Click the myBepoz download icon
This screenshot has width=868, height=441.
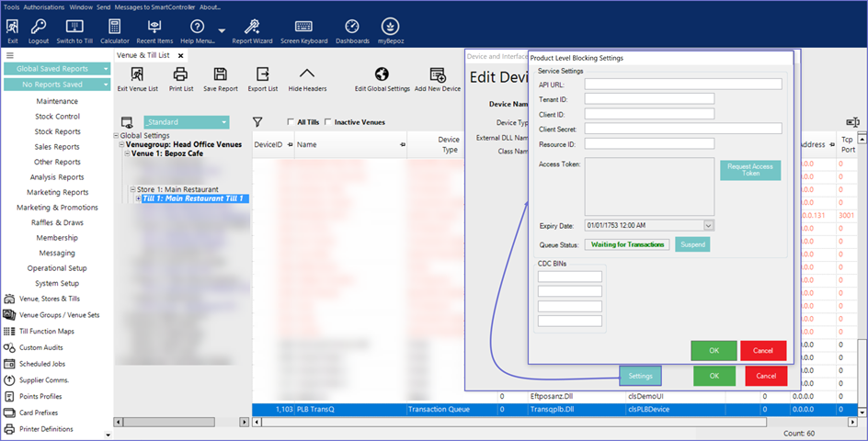(390, 27)
